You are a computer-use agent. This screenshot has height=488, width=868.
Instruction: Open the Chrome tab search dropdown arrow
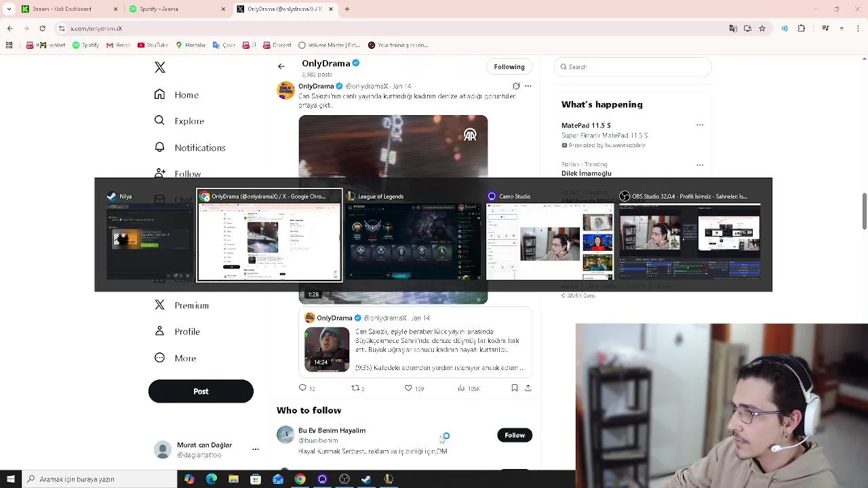point(9,9)
